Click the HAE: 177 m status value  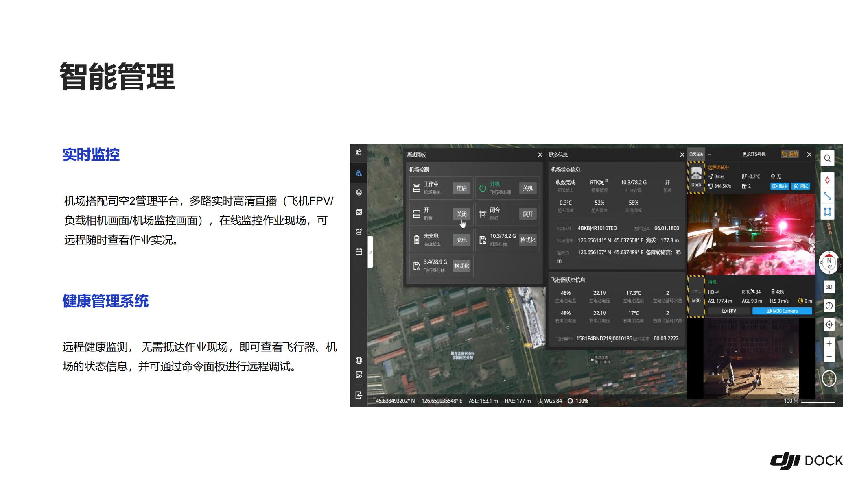coord(518,401)
